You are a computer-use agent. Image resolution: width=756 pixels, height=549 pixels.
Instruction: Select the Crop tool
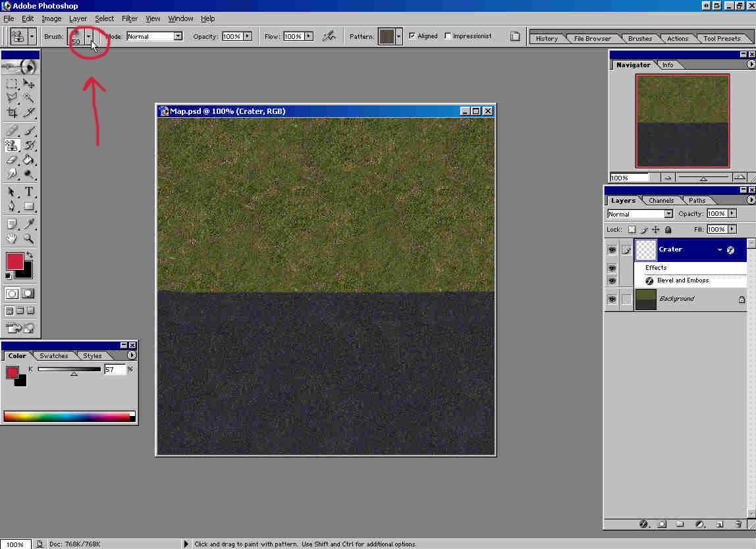[x=12, y=113]
